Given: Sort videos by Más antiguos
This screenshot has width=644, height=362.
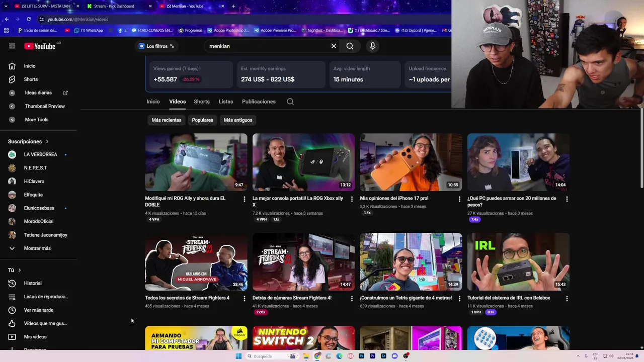Looking at the screenshot, I should (x=238, y=120).
